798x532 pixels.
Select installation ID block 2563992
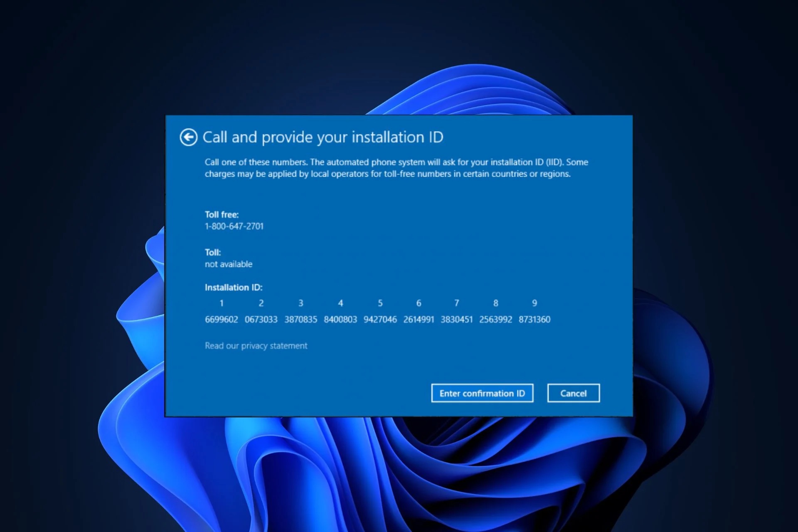pyautogui.click(x=495, y=320)
